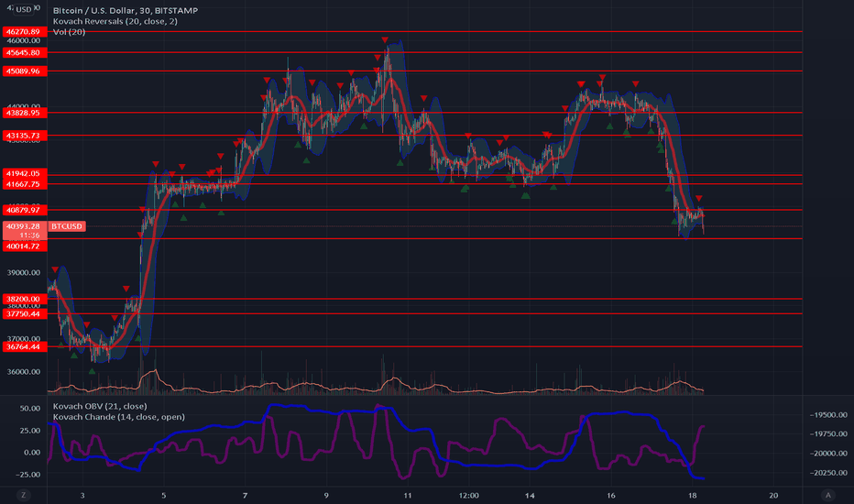Screen dimensions: 854x504
Task: Click the 37000.00 price axis tick
Action: (x=24, y=338)
